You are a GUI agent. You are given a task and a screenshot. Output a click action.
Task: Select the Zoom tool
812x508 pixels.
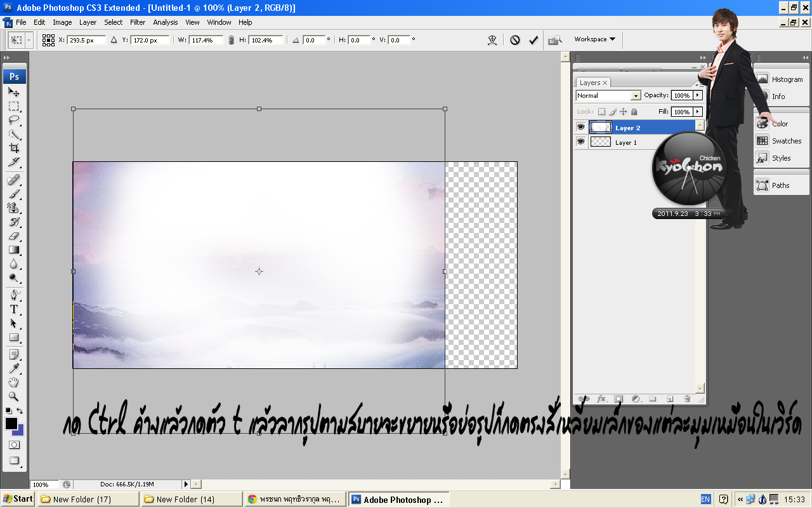click(x=14, y=396)
